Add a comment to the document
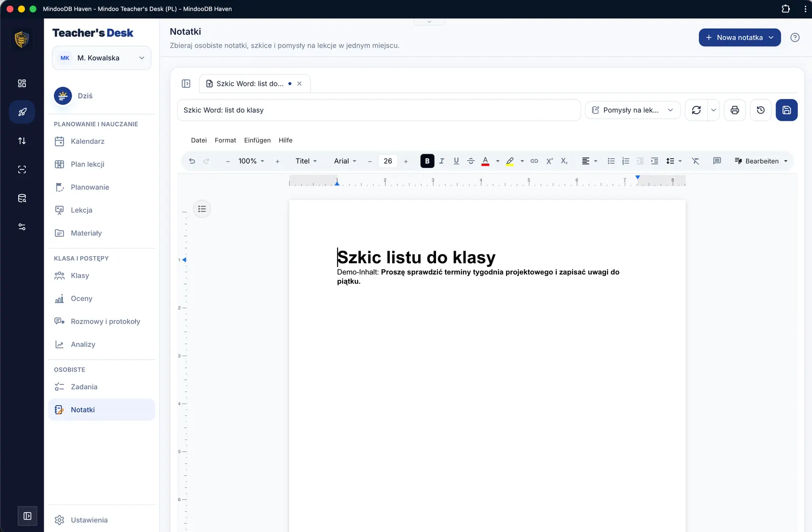812x532 pixels. pos(717,161)
